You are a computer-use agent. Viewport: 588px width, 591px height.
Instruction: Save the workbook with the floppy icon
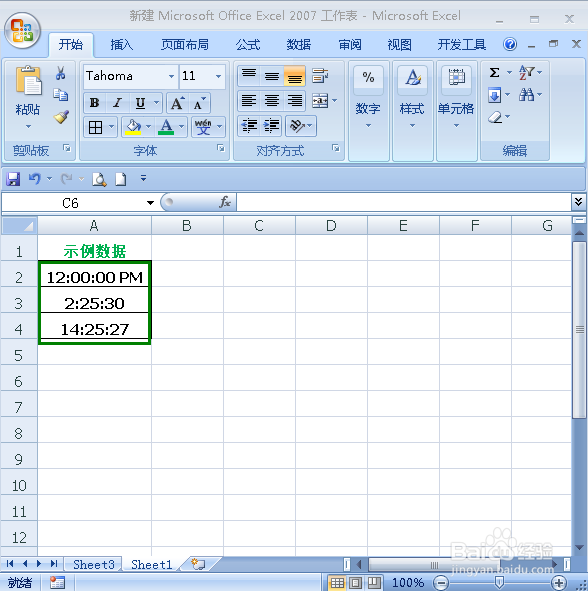[13, 179]
